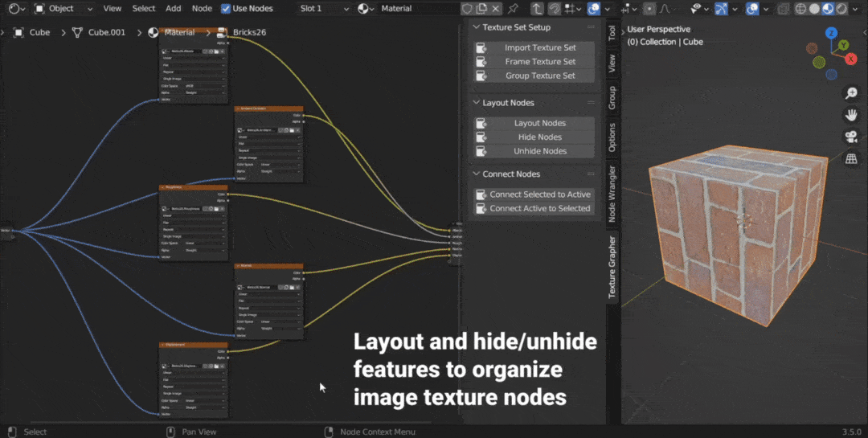868x438 pixels.
Task: Open the node snap type dropdown
Action: pos(572,8)
